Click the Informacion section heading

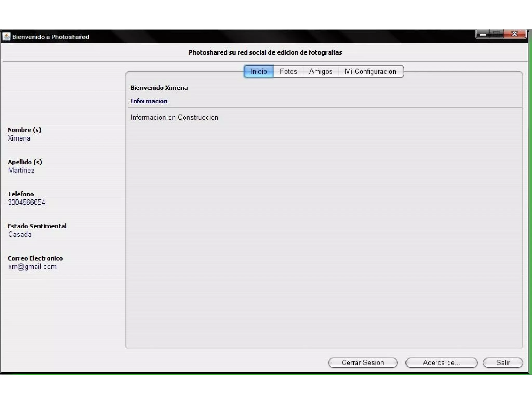point(149,101)
